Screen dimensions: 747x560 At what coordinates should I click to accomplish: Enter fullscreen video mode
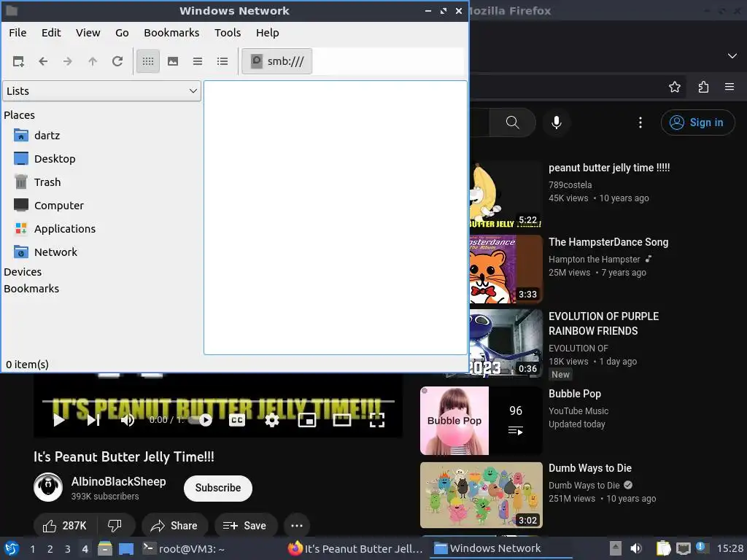tap(377, 420)
